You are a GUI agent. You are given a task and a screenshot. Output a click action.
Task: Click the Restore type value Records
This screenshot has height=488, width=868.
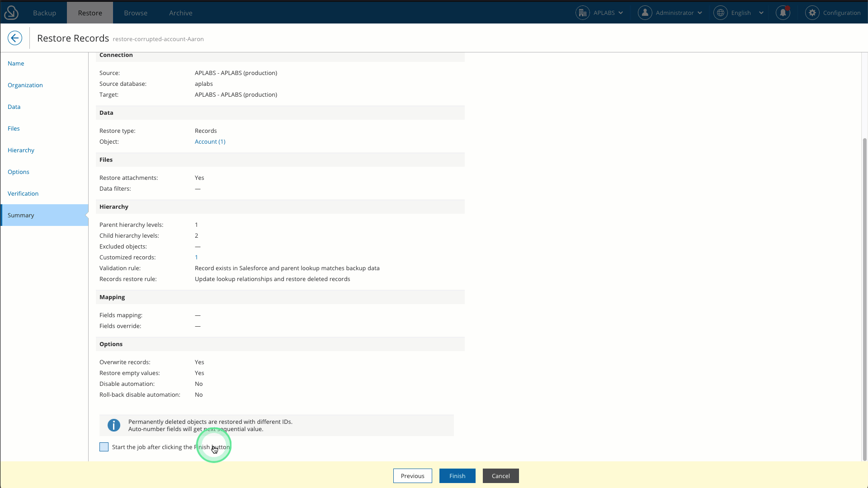[206, 131]
